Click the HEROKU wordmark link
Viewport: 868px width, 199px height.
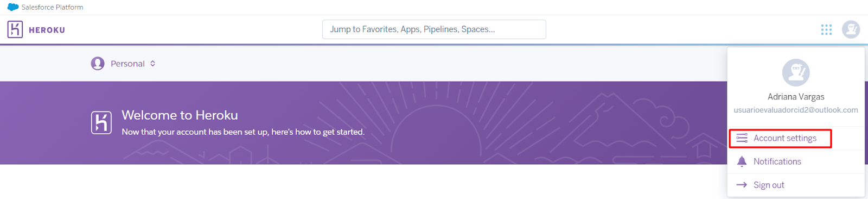[47, 30]
